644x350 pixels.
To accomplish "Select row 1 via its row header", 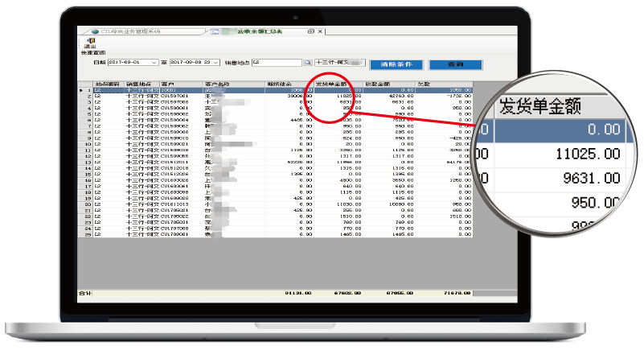I will click(x=85, y=90).
